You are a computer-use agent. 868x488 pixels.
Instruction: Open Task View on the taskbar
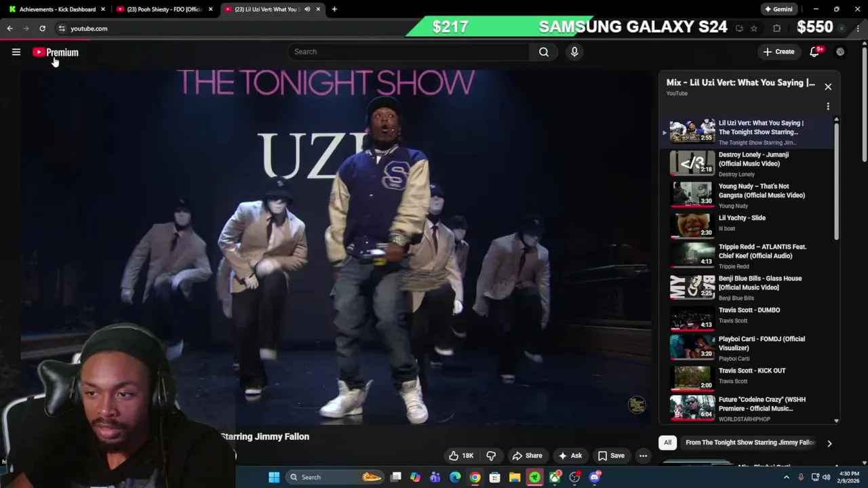[396, 477]
